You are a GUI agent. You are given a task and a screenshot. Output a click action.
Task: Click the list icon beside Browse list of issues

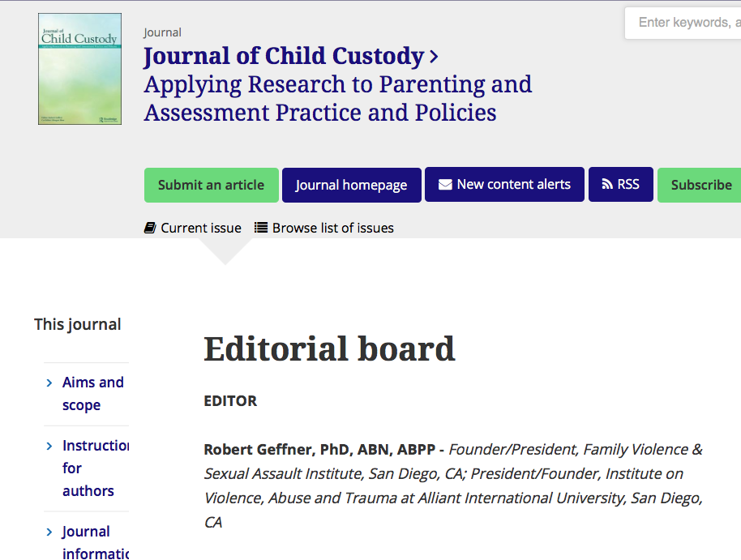click(261, 228)
